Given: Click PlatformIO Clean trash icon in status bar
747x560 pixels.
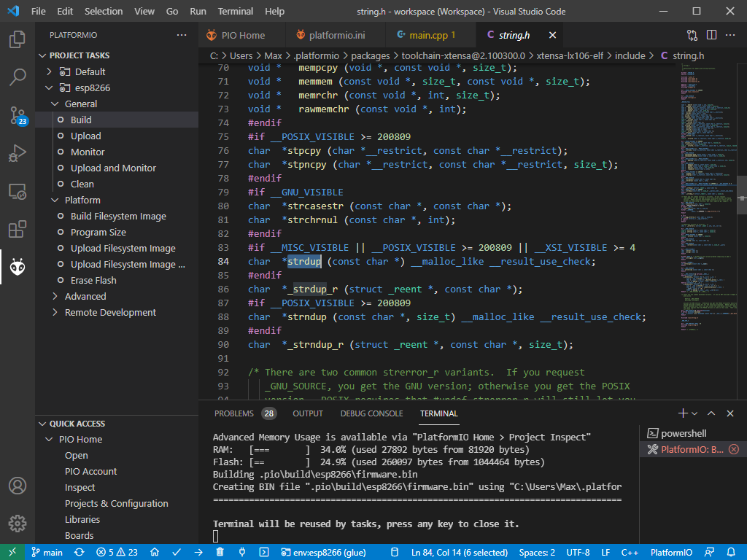Looking at the screenshot, I should 220,553.
